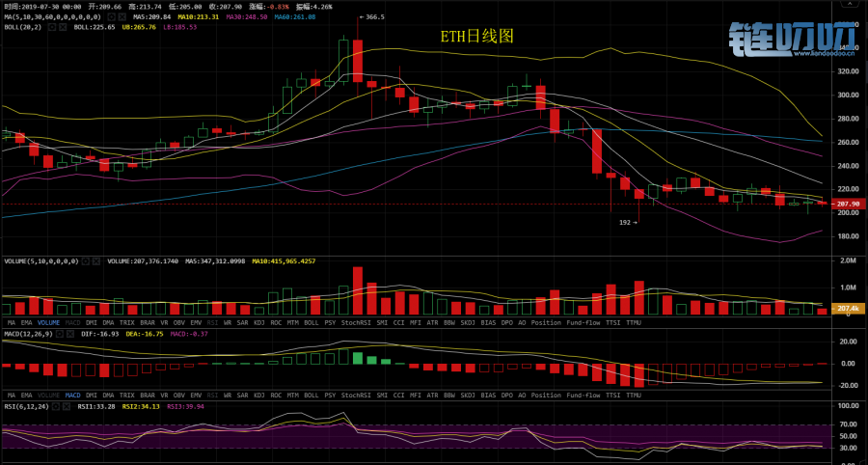This screenshot has width=868, height=465.
Task: Select BOLL in the MACD indicator row
Action: click(312, 396)
